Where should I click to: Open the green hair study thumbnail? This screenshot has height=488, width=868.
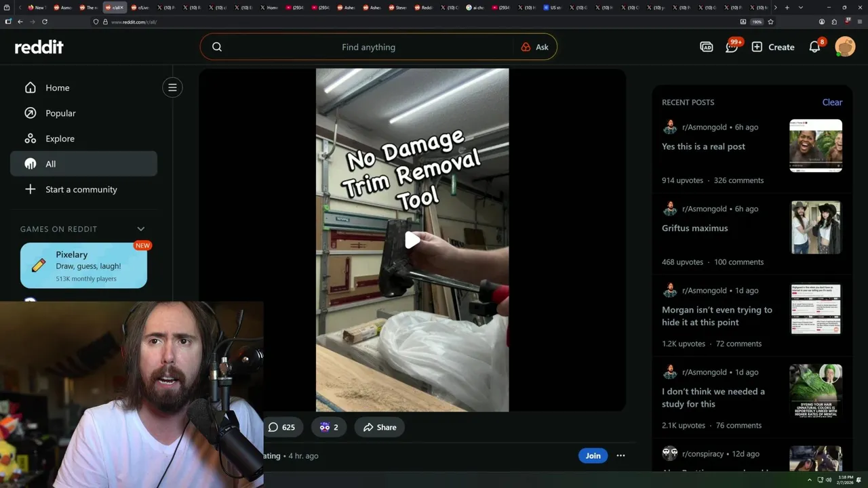816,390
